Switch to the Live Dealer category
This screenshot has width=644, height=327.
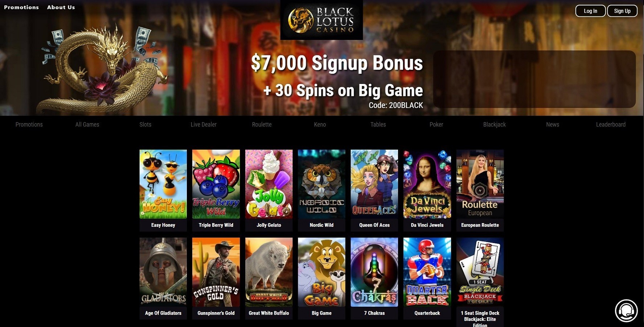tap(204, 125)
